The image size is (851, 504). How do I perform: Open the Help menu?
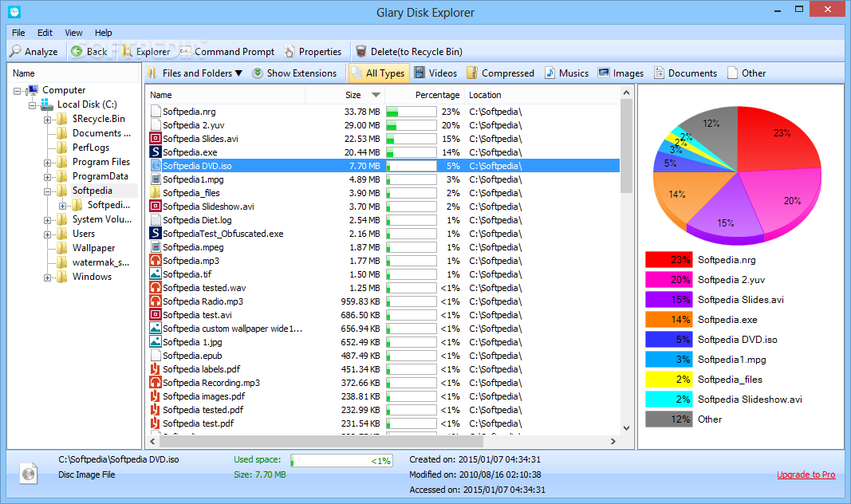103,33
